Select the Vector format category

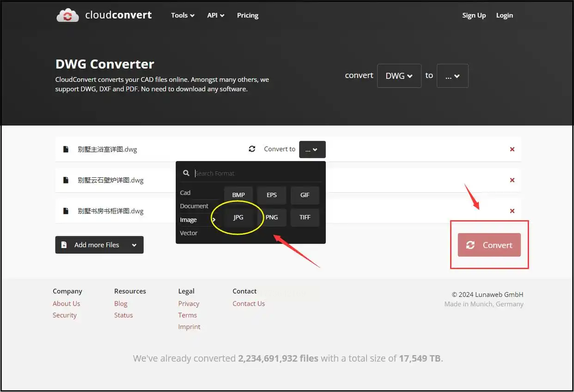click(x=189, y=233)
